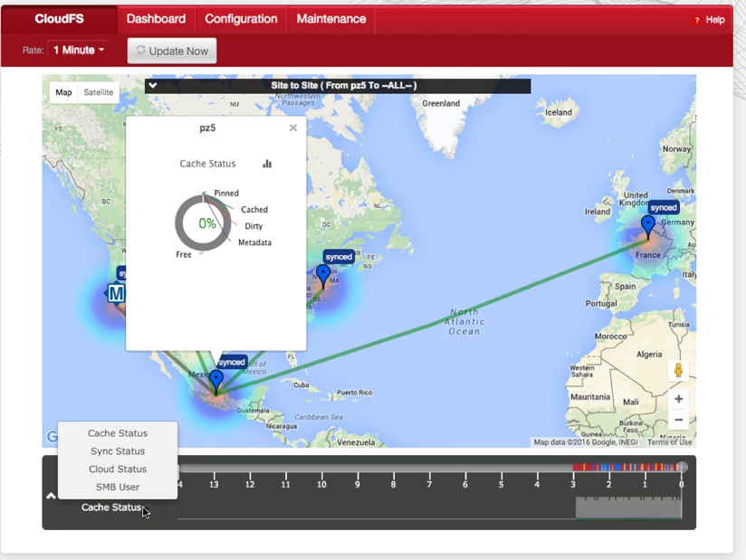Click the Dirty legend label
Screen dimensions: 746x560
click(x=253, y=226)
